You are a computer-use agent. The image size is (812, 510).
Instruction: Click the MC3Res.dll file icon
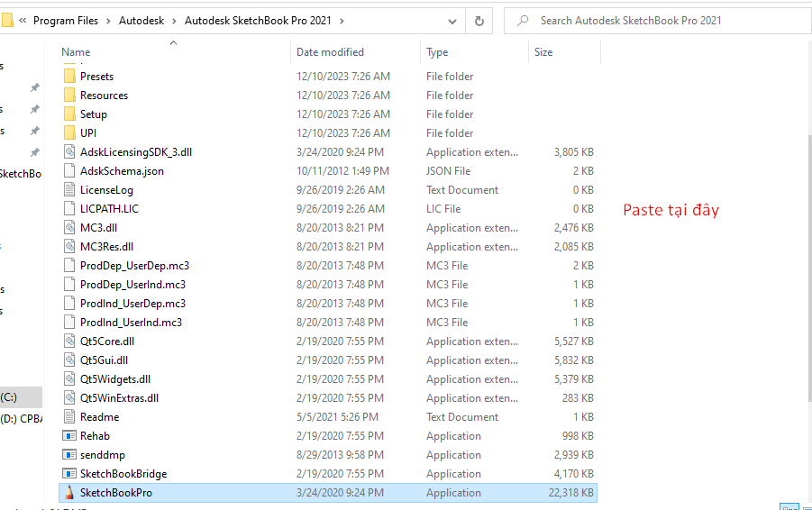tap(69, 247)
